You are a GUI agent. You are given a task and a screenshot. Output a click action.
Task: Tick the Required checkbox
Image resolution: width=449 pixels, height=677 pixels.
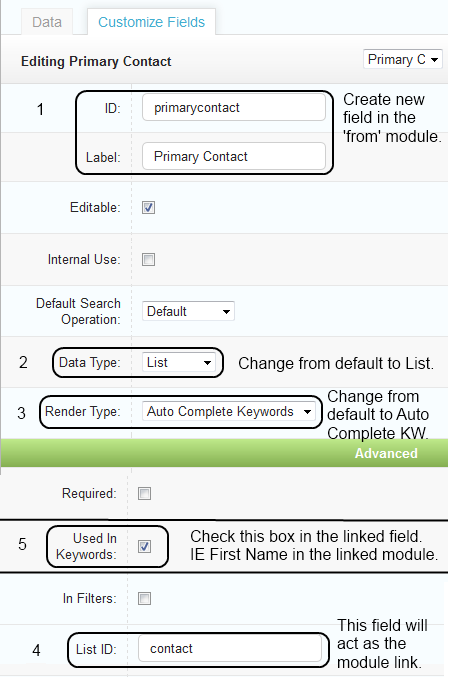tap(145, 494)
